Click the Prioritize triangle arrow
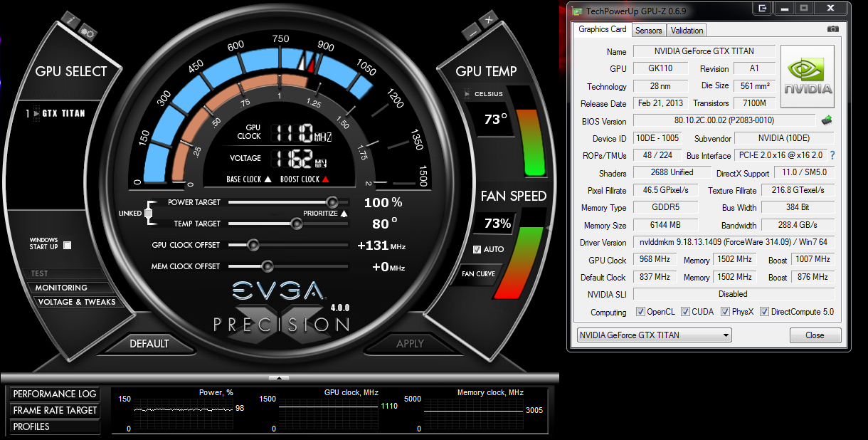This screenshot has width=868, height=440. tap(344, 213)
